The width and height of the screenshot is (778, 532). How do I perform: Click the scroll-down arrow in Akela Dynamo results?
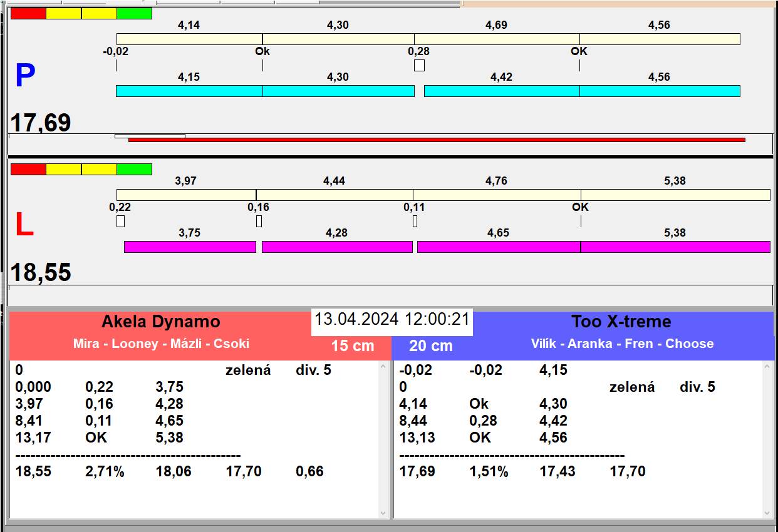click(383, 513)
